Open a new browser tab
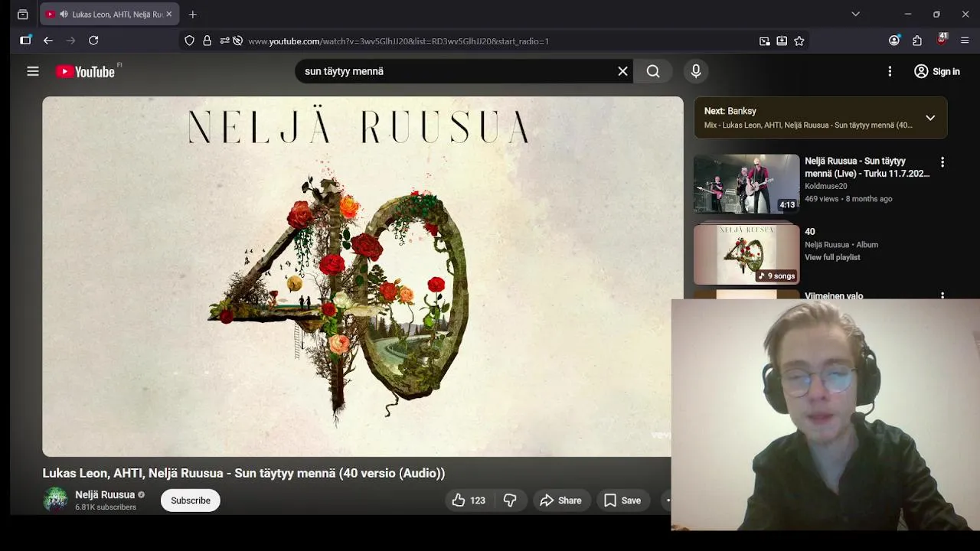The height and width of the screenshot is (551, 980). click(193, 14)
